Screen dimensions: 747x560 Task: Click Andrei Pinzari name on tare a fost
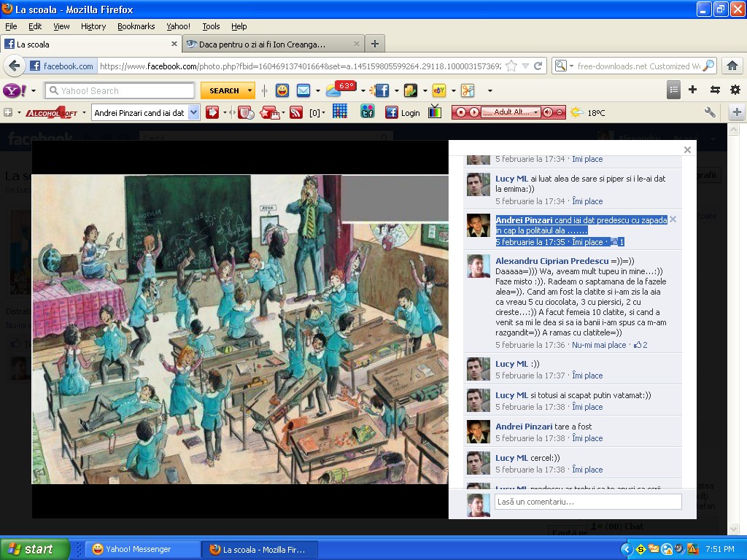[x=524, y=427]
